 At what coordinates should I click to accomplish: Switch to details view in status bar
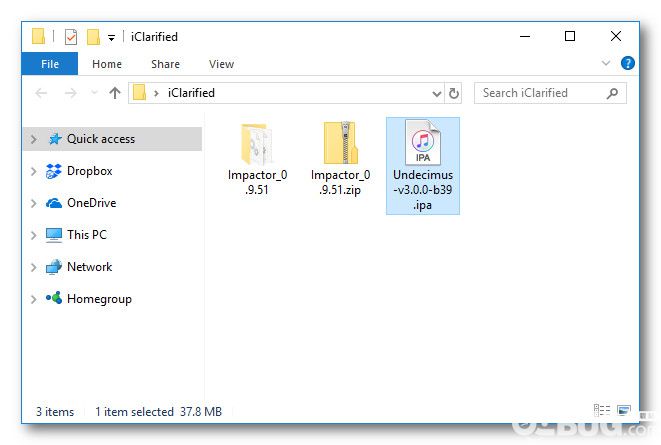[602, 410]
